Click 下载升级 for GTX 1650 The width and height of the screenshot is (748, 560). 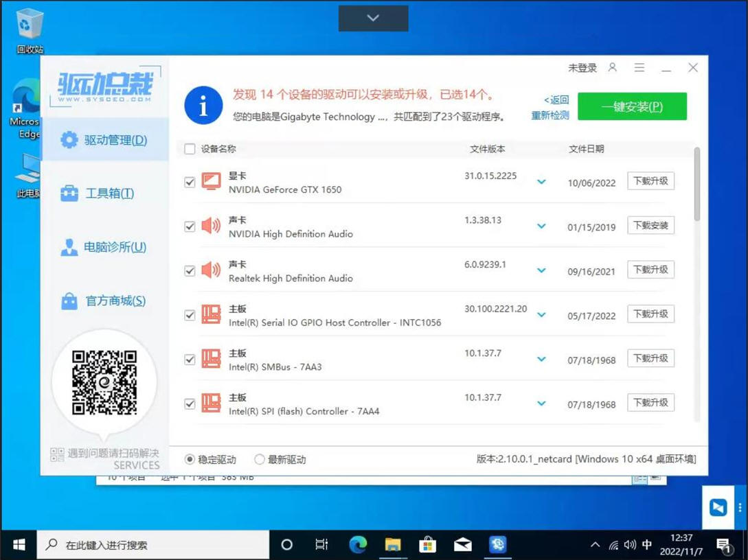tap(650, 181)
